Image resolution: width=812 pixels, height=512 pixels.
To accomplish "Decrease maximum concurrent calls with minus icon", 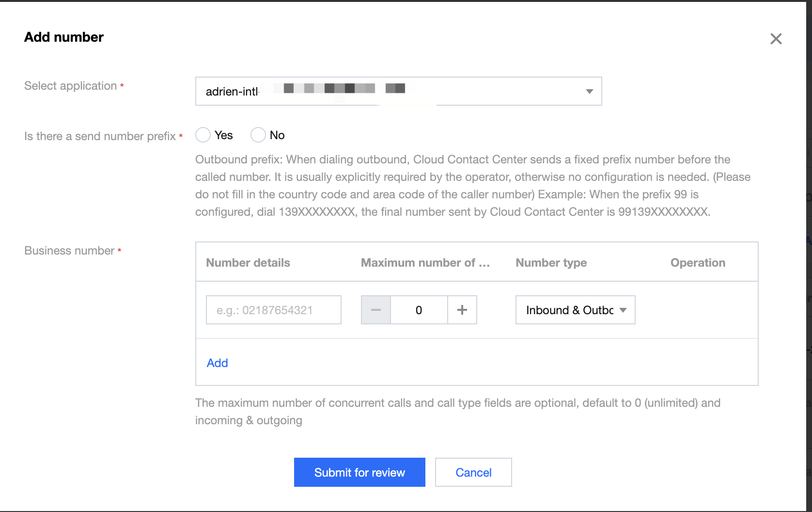I will pyautogui.click(x=375, y=310).
